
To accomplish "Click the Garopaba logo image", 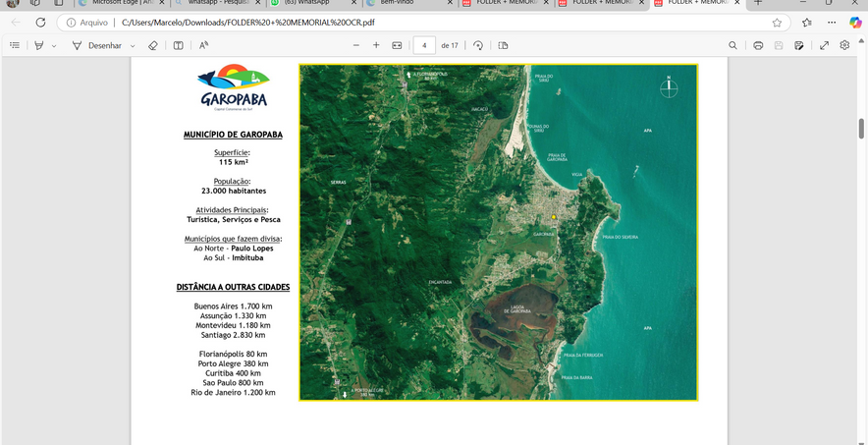I will click(x=233, y=87).
